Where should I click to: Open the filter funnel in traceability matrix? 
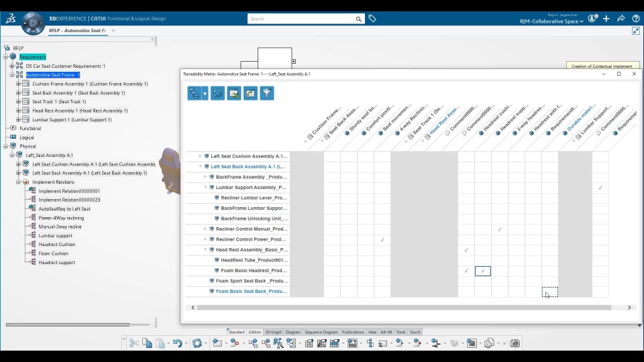[267, 93]
